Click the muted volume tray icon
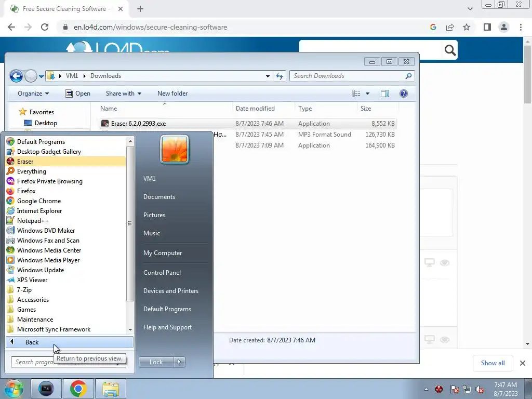532x399 pixels. (x=480, y=390)
